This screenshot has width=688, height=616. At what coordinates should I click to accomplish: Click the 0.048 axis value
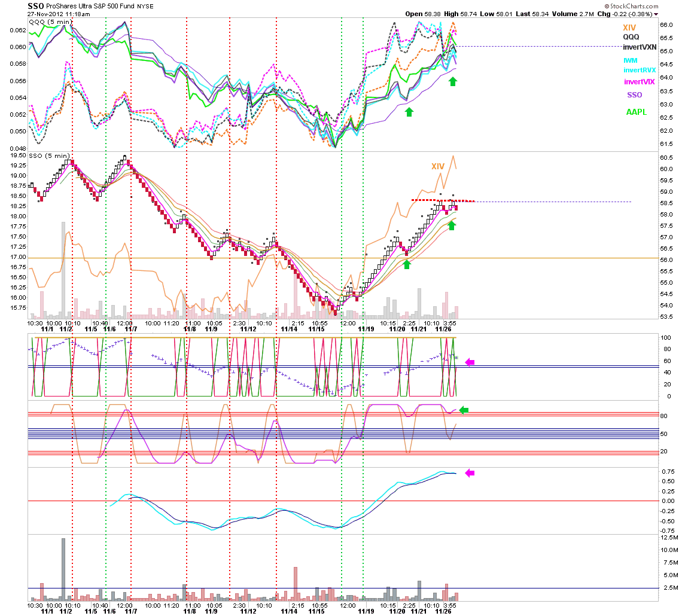[x=18, y=148]
